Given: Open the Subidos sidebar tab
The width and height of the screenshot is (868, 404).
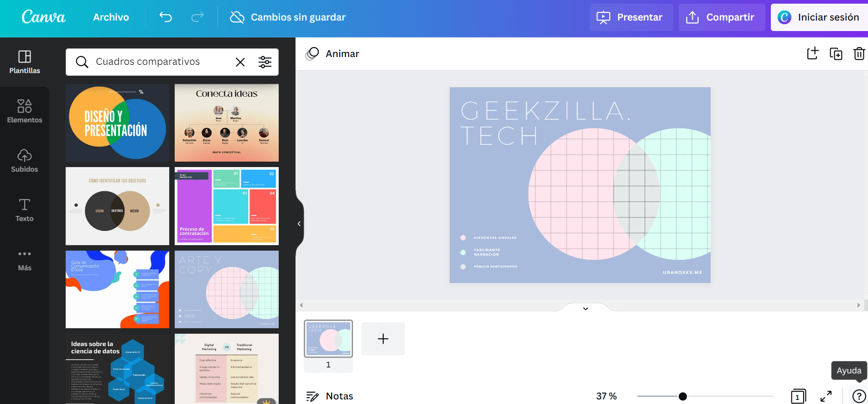Looking at the screenshot, I should pyautogui.click(x=25, y=161).
